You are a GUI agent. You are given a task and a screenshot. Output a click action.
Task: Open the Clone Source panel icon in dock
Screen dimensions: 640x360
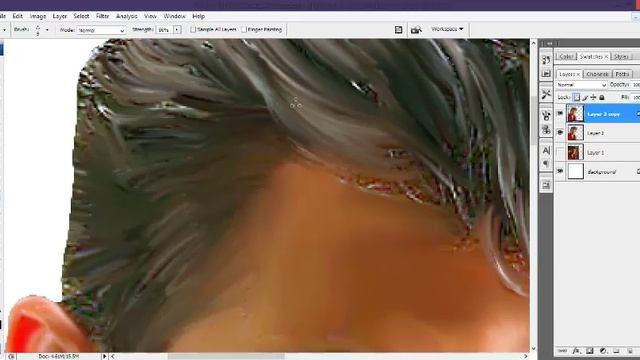(x=546, y=130)
